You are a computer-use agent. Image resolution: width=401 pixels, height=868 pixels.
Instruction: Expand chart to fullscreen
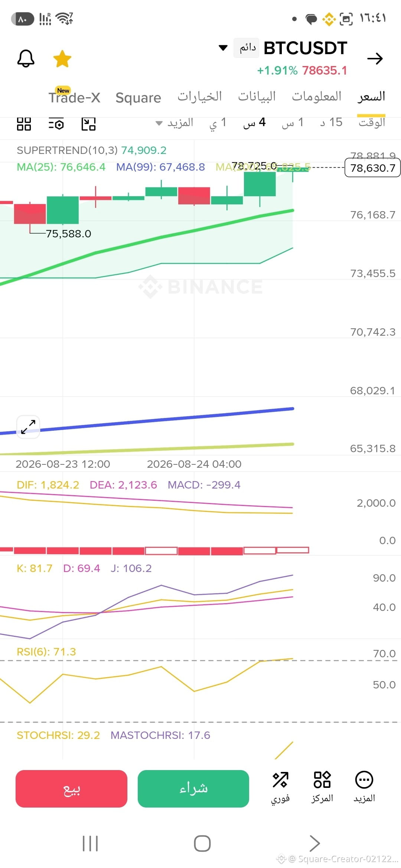point(28,427)
